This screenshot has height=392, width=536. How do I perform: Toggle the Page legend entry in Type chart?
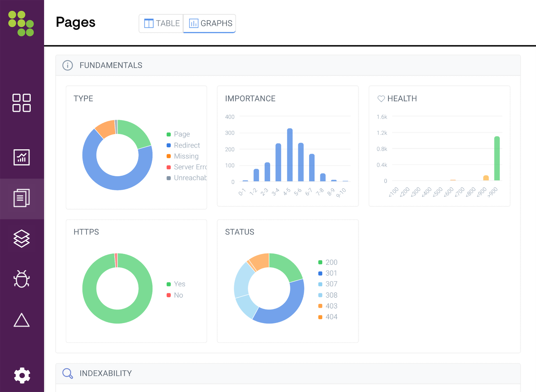click(x=178, y=134)
